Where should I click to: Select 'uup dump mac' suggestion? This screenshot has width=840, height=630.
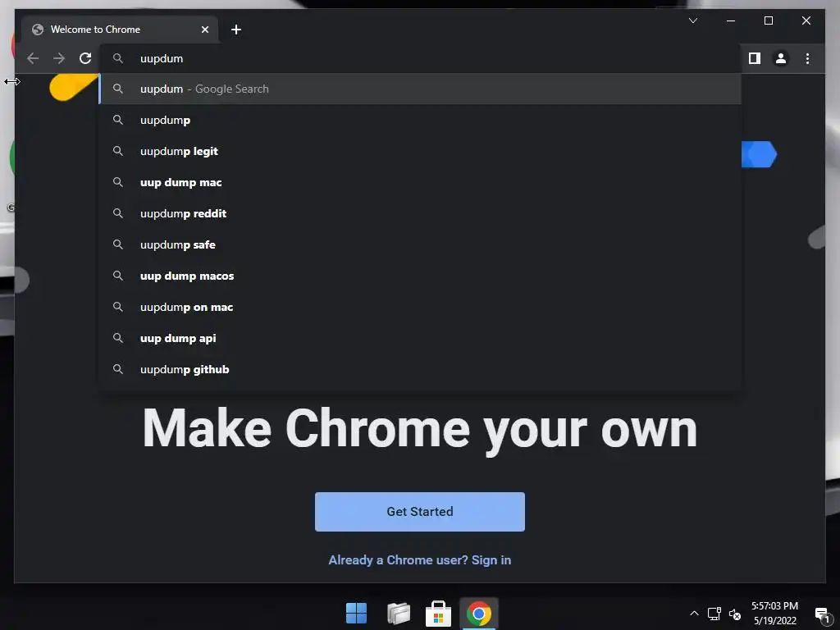pos(420,182)
